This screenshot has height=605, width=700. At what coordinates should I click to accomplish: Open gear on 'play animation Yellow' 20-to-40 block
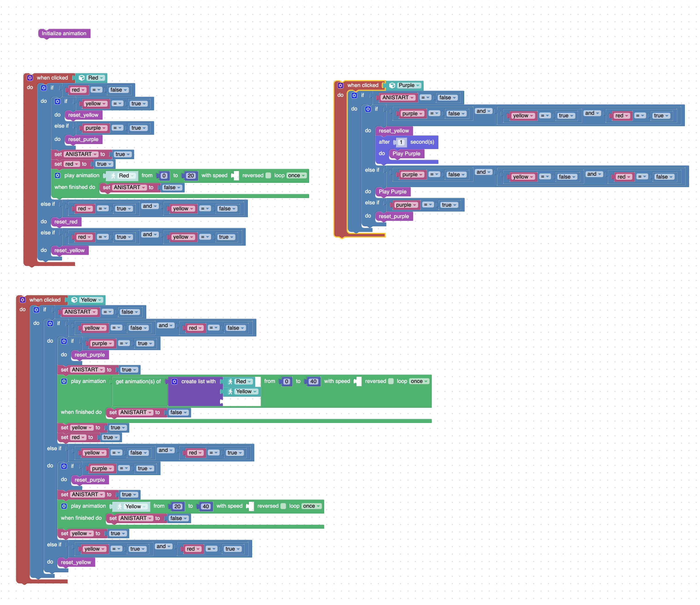pyautogui.click(x=64, y=506)
